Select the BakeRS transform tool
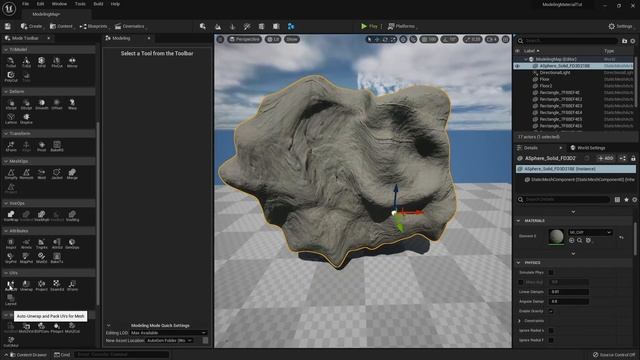This screenshot has height=360, width=640. (x=57, y=146)
